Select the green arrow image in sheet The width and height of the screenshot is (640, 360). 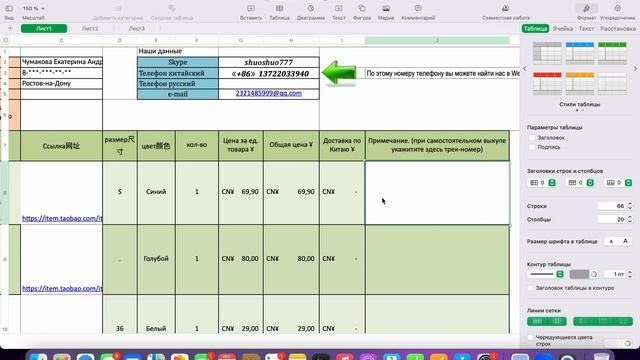coord(339,73)
